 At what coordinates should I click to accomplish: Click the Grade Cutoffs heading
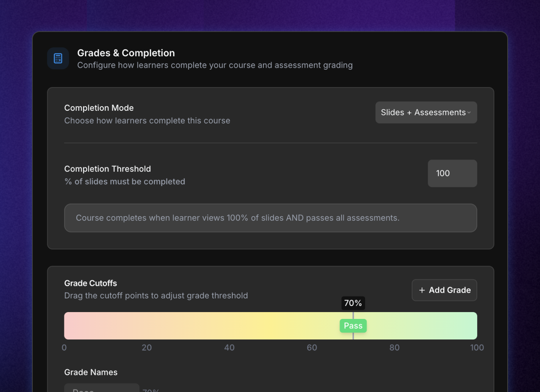coord(91,283)
